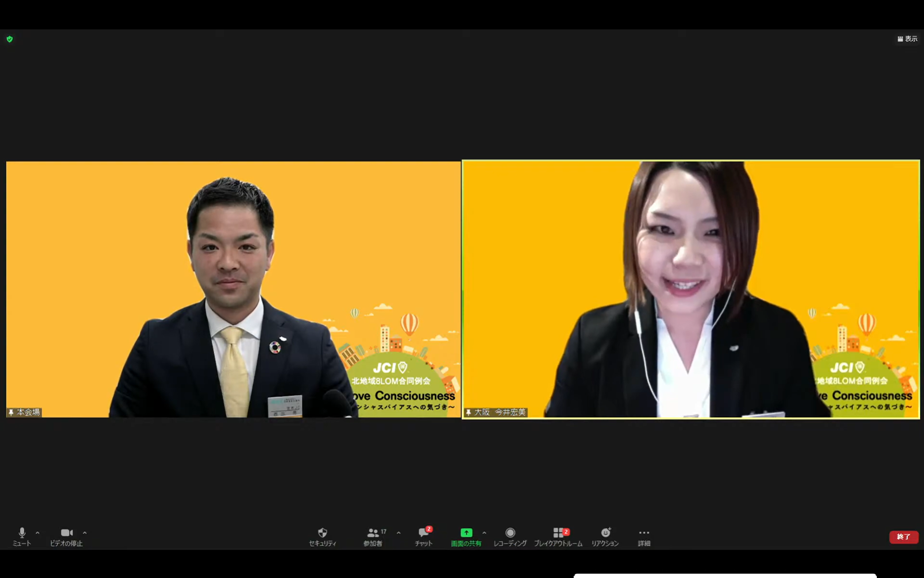The image size is (924, 578).
Task: Expand audio options arrow beside mute
Action: [38, 533]
